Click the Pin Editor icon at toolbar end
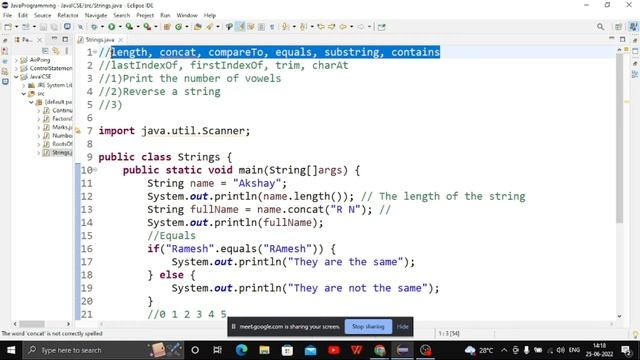 pyautogui.click(x=382, y=27)
